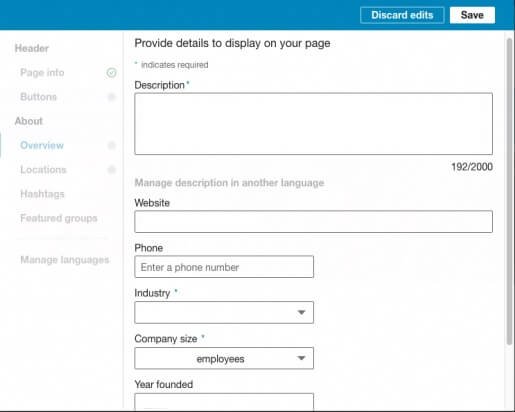Click the Discard edits button

click(402, 15)
